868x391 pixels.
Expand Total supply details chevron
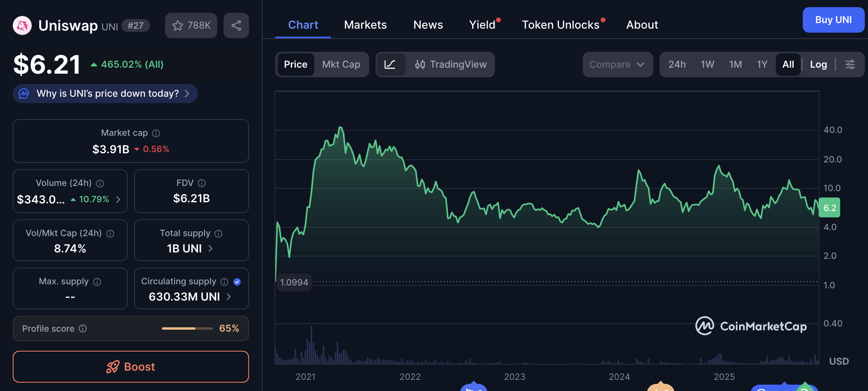(x=210, y=248)
